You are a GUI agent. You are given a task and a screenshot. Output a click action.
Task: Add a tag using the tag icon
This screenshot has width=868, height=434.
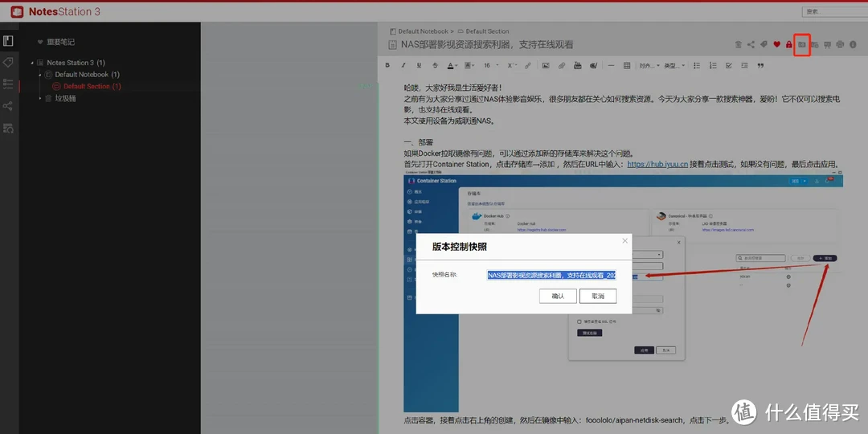pos(764,44)
